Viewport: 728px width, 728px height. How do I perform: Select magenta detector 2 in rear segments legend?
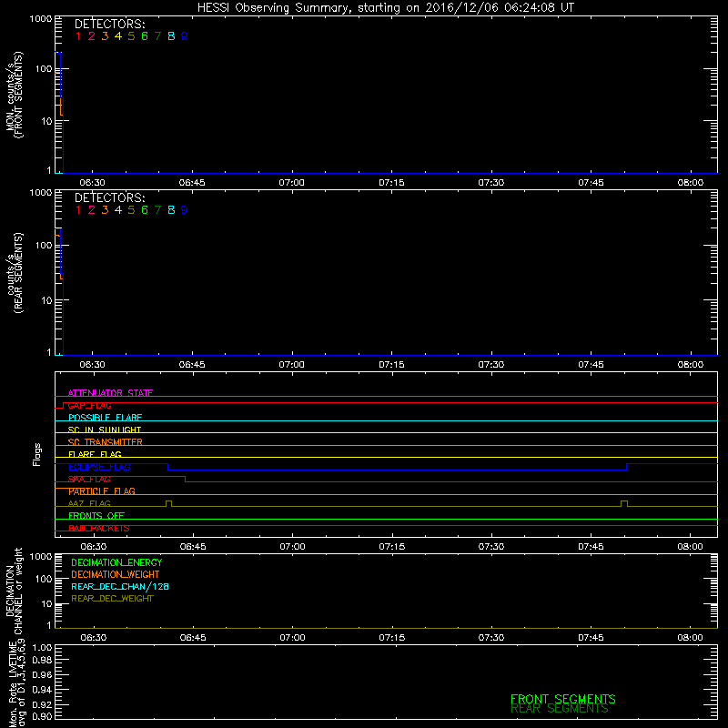(92, 210)
